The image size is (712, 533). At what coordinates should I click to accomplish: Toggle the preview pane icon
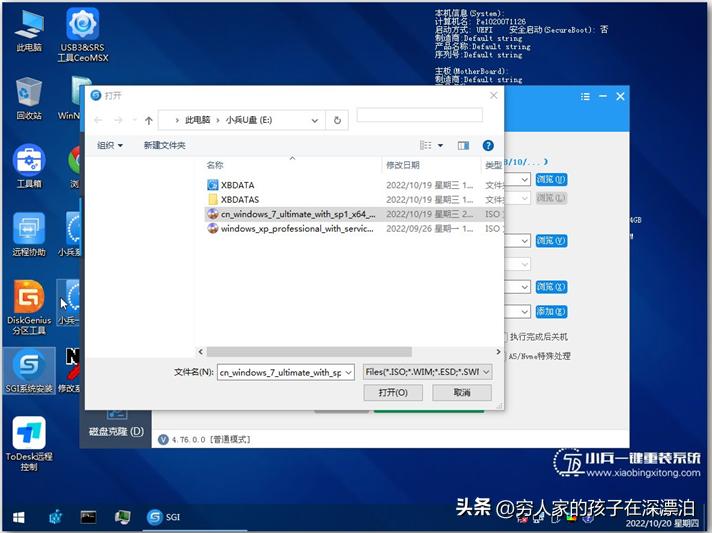click(463, 145)
